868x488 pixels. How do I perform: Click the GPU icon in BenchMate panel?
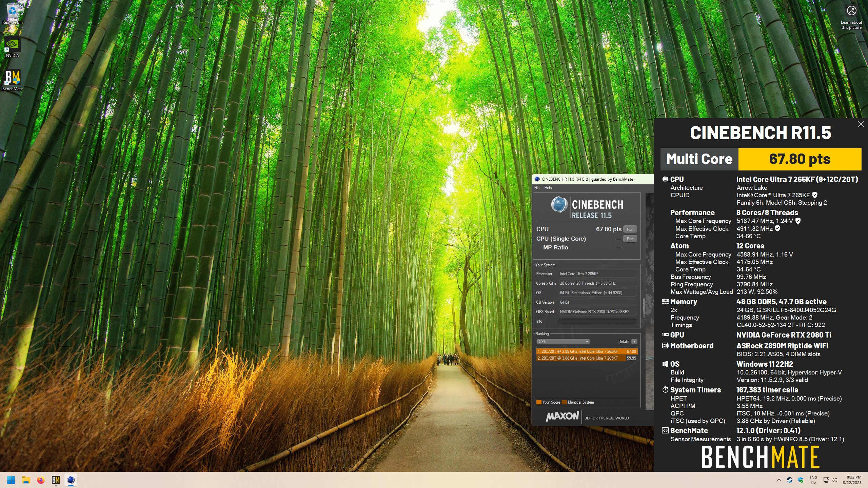(665, 335)
